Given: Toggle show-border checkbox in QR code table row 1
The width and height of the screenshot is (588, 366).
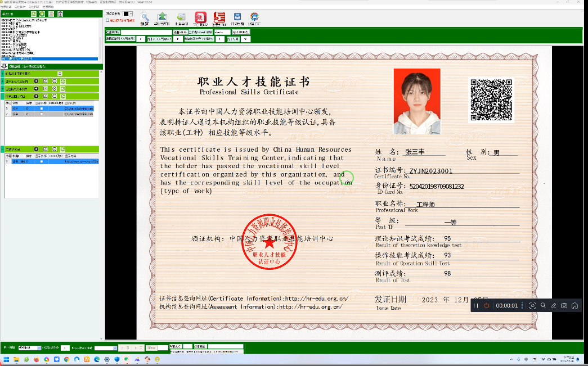Looking at the screenshot, I should tap(41, 161).
